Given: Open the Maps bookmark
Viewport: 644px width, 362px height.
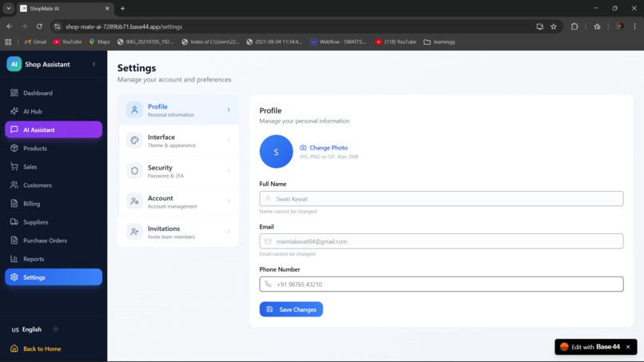Looking at the screenshot, I should point(99,42).
